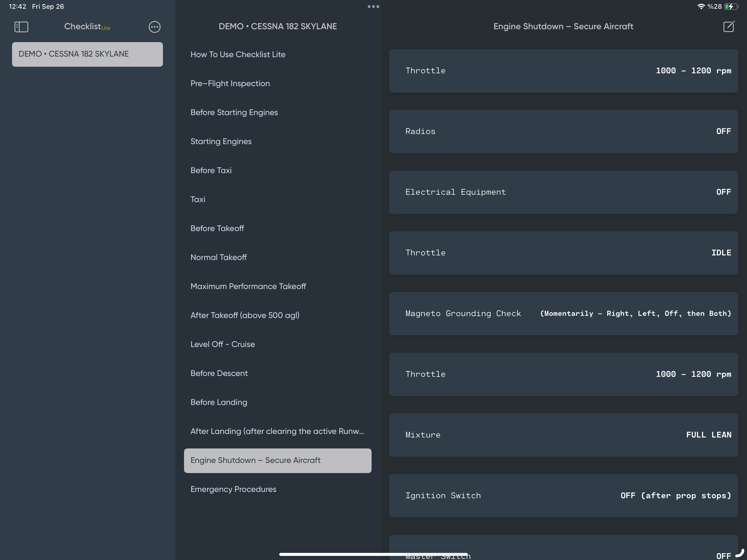Tap the edit checklist pencil icon

(x=729, y=26)
